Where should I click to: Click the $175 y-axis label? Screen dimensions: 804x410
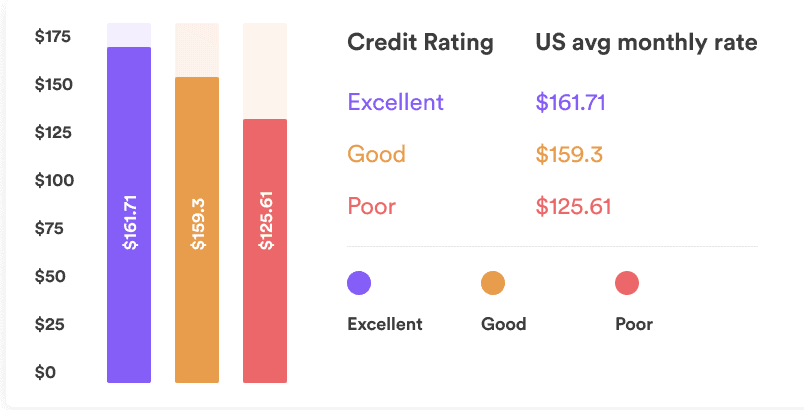pyautogui.click(x=52, y=37)
